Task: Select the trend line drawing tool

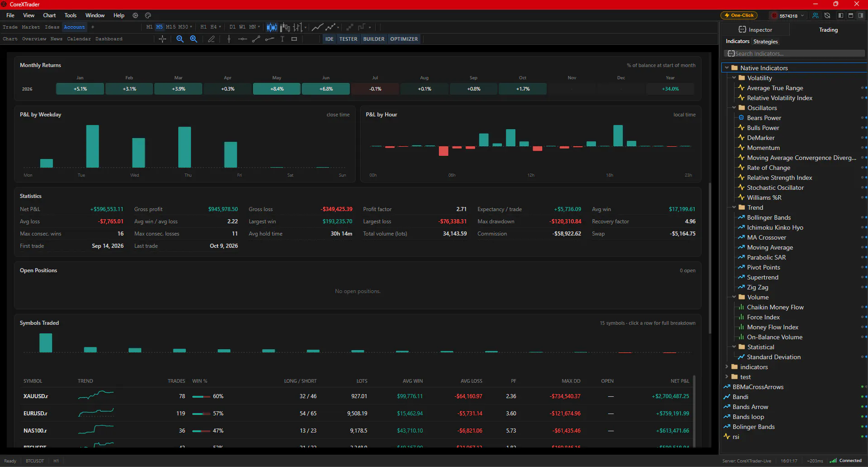Action: [x=256, y=39]
